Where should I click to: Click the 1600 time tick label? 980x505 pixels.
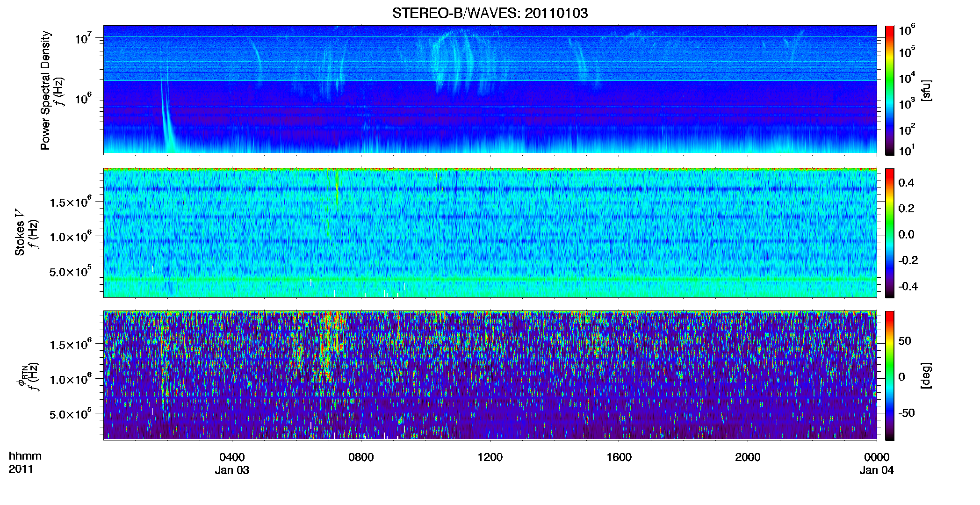[619, 457]
